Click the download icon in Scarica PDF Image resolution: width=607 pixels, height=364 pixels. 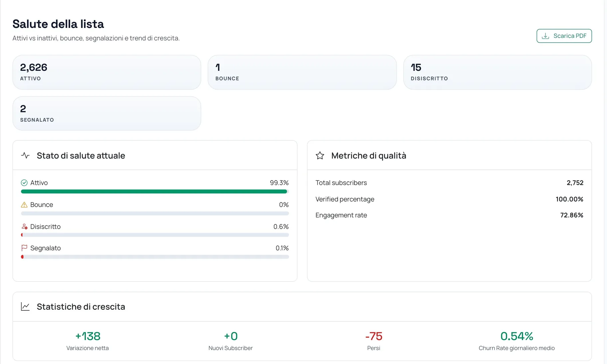pyautogui.click(x=545, y=36)
